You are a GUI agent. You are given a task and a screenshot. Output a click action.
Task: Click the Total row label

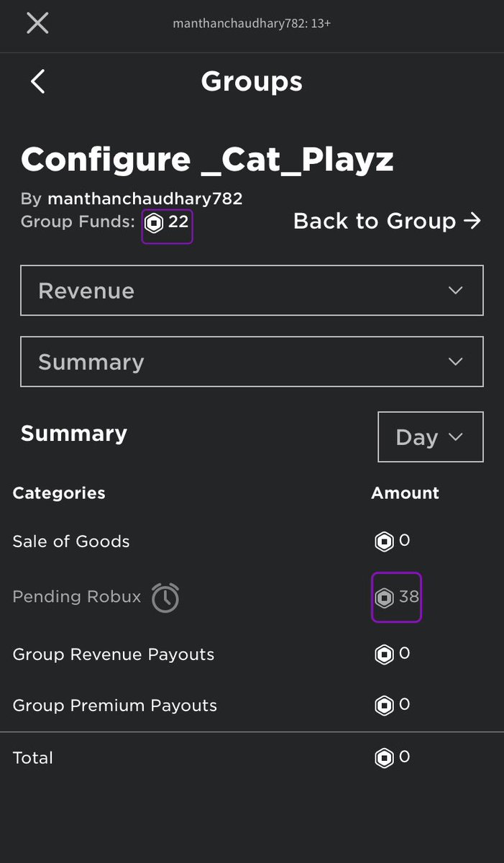coord(33,757)
